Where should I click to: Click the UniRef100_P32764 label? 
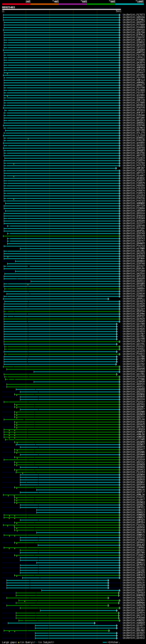point(133,163)
